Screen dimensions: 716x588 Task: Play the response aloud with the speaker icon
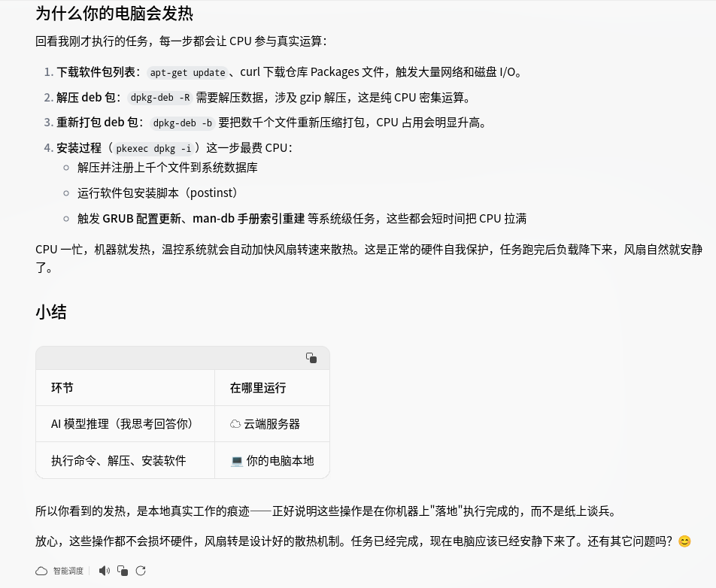(x=105, y=571)
